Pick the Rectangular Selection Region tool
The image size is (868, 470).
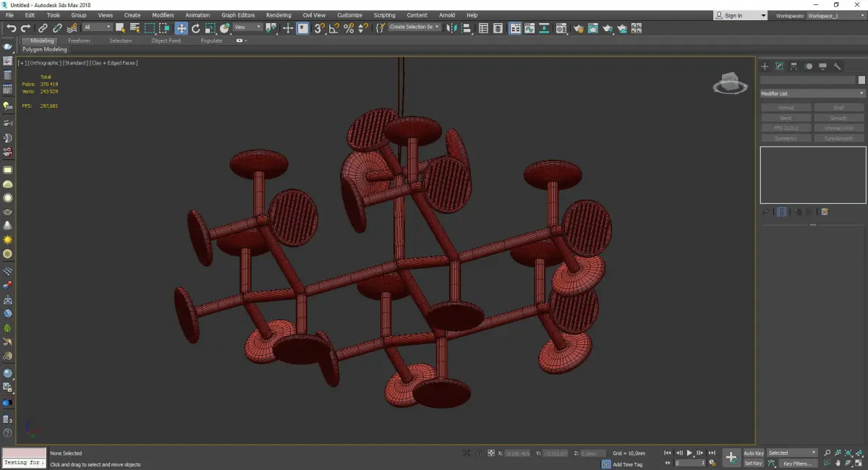(x=150, y=28)
